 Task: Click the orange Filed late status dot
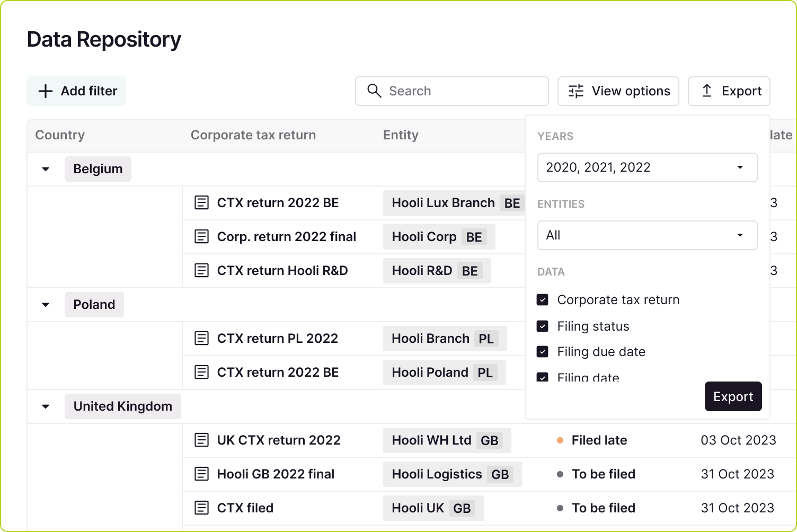pyautogui.click(x=560, y=440)
